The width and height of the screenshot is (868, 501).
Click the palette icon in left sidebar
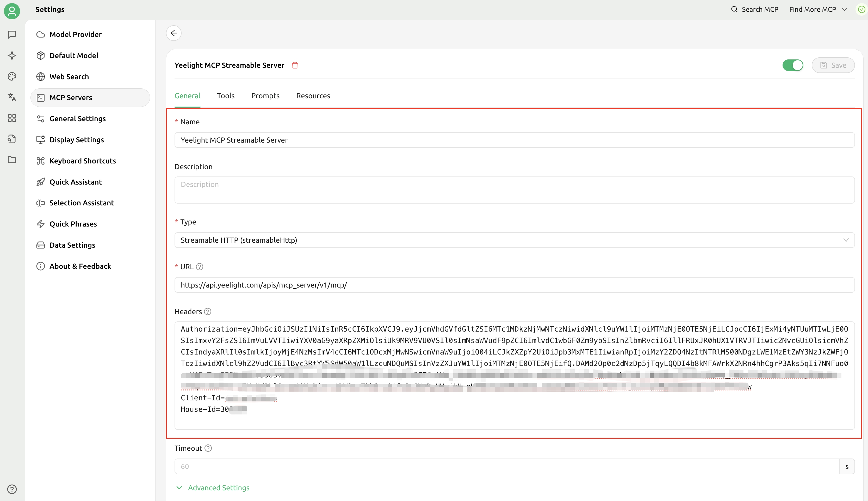[x=12, y=76]
